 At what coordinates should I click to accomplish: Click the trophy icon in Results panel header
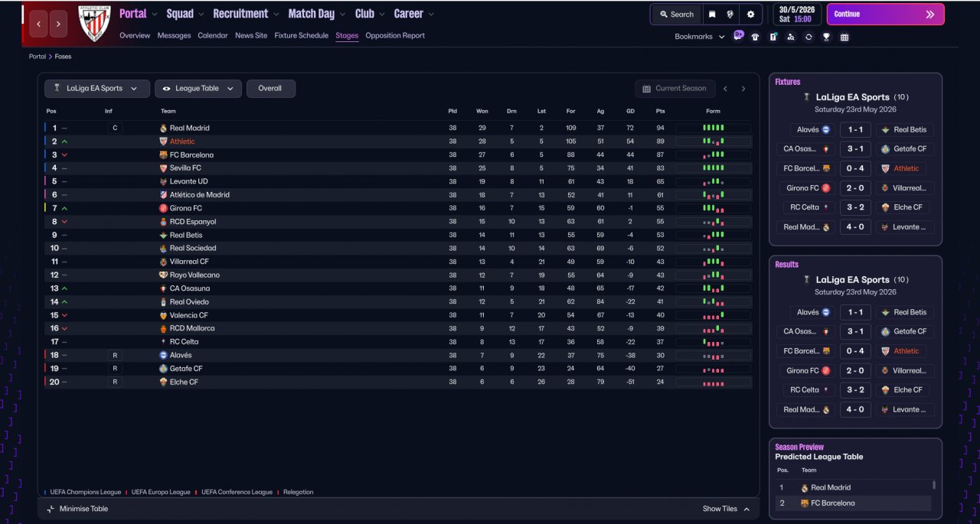(806, 280)
